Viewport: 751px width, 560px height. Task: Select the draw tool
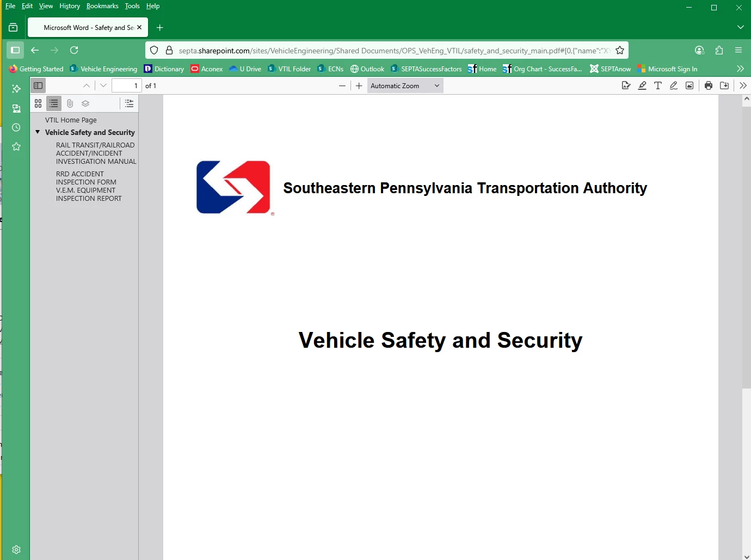point(674,85)
